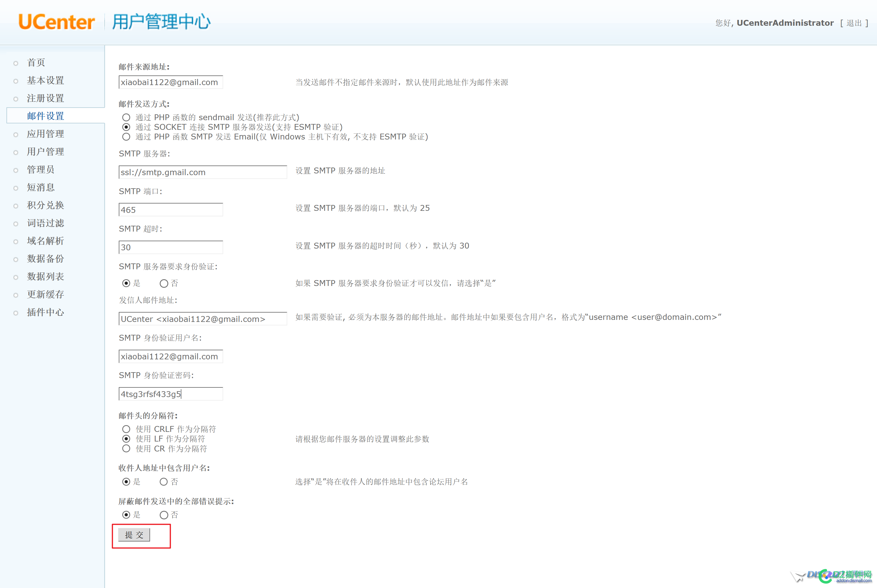Select SOCKET SMTP sending method
877x588 pixels.
pyautogui.click(x=126, y=127)
